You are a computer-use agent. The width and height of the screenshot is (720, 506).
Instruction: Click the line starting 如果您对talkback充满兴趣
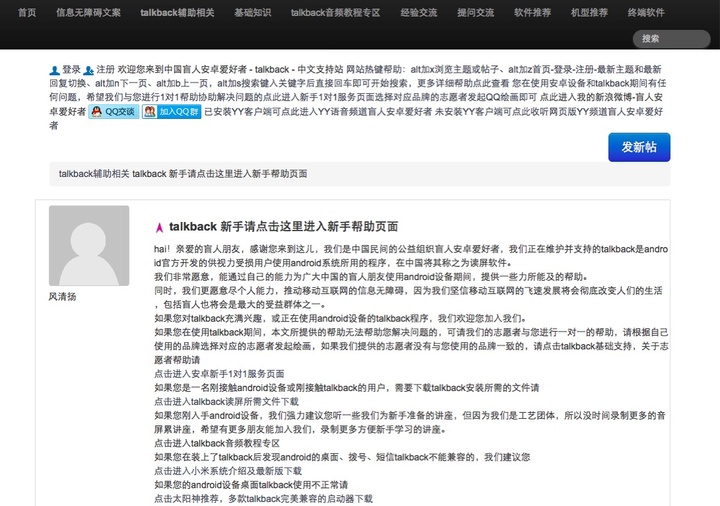(x=341, y=318)
